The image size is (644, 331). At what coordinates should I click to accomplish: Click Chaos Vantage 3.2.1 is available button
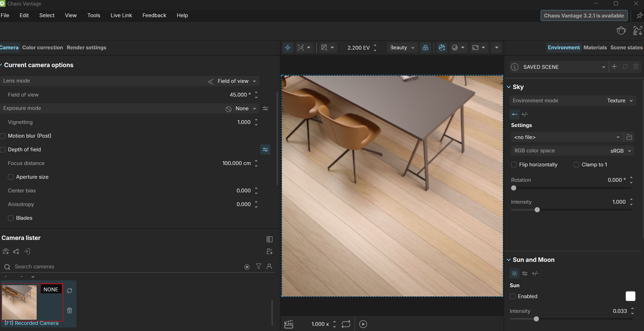584,16
